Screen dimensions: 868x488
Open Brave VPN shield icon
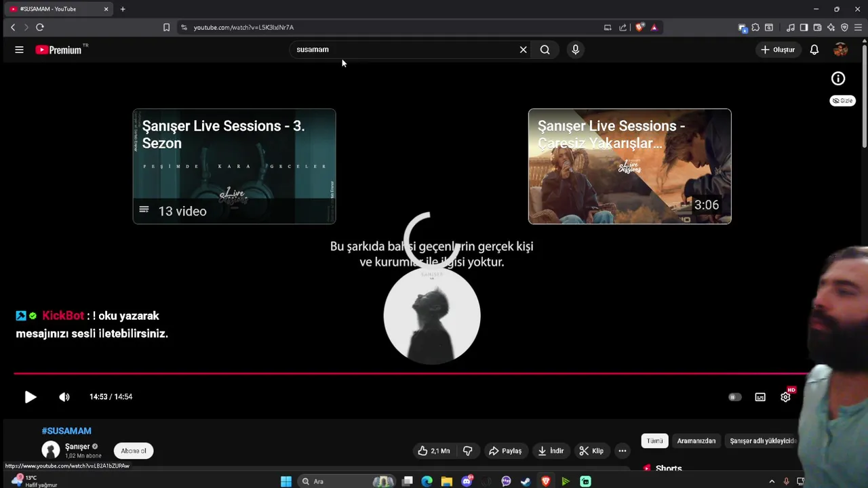(x=844, y=27)
